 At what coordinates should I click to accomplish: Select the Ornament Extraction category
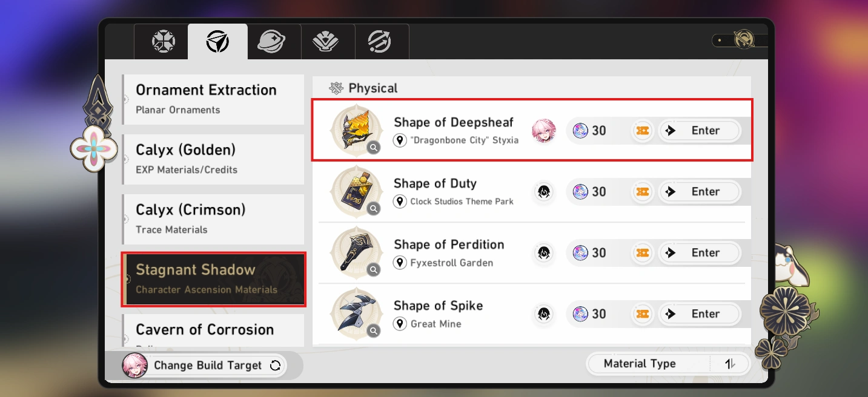click(x=213, y=99)
